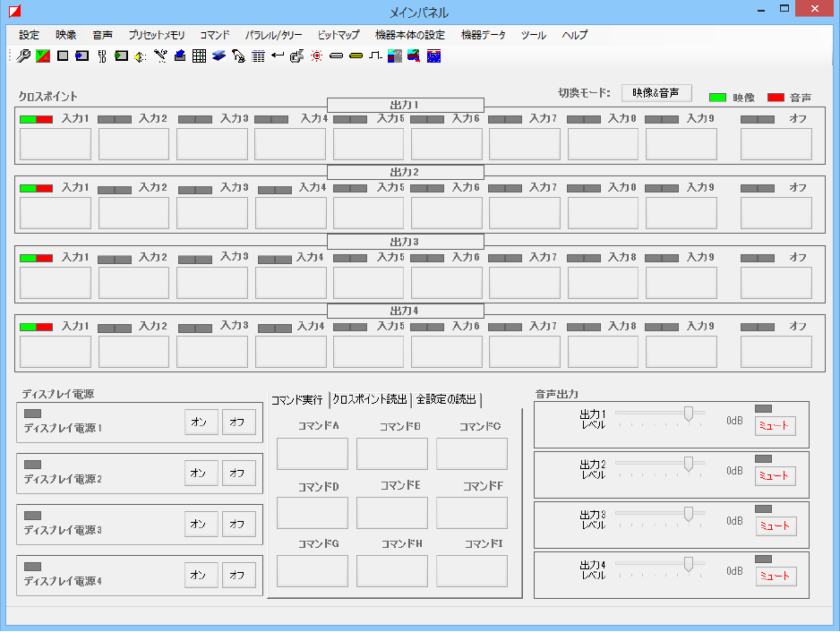Click the grid table toolbar icon

[199, 56]
